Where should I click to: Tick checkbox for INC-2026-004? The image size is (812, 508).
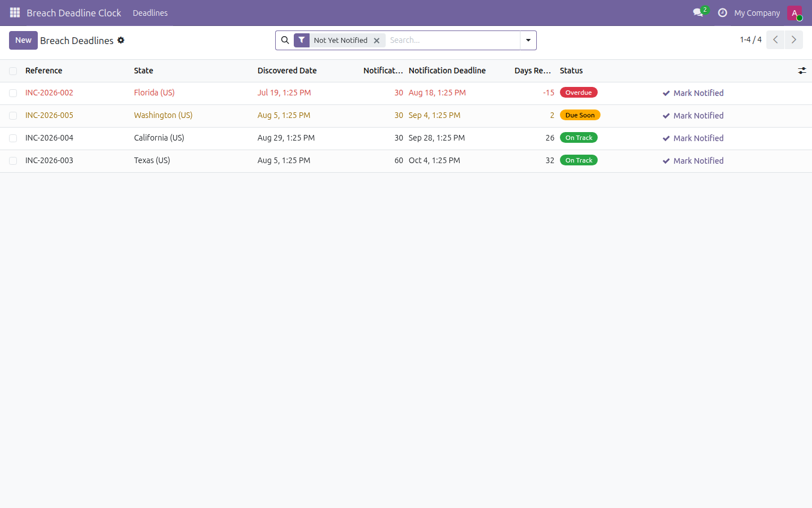coord(13,138)
